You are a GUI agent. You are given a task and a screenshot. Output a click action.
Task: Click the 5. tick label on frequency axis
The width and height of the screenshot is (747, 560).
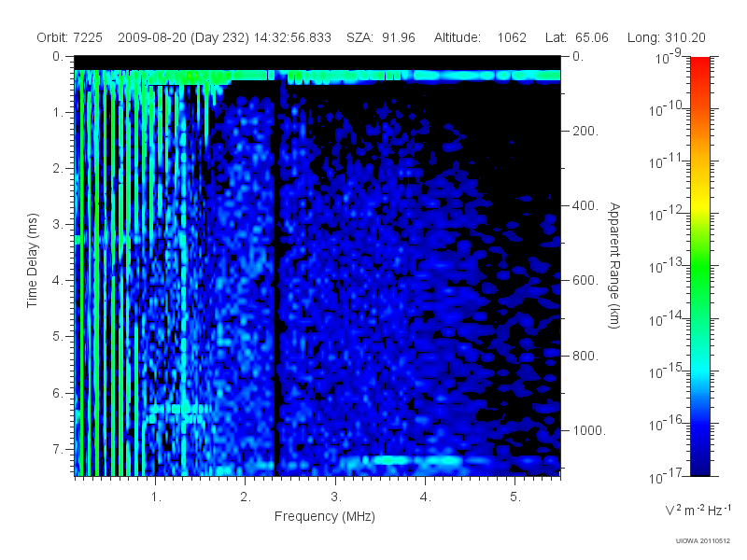pos(515,497)
